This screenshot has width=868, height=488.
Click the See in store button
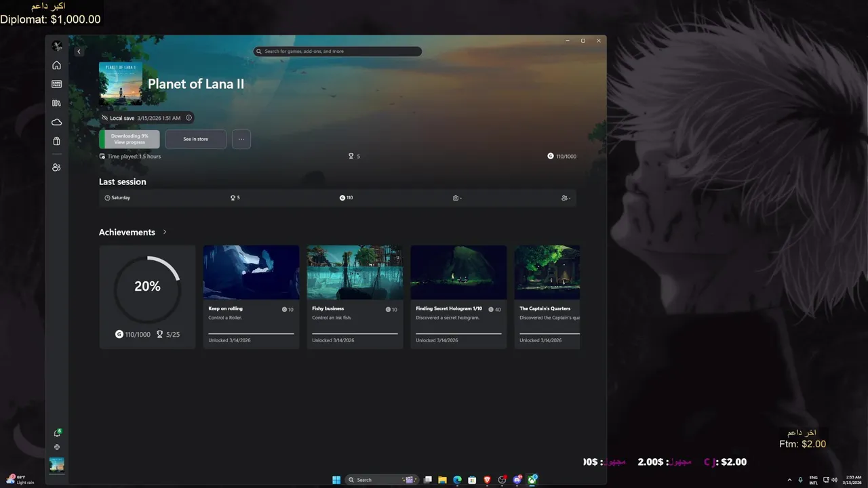coord(195,139)
